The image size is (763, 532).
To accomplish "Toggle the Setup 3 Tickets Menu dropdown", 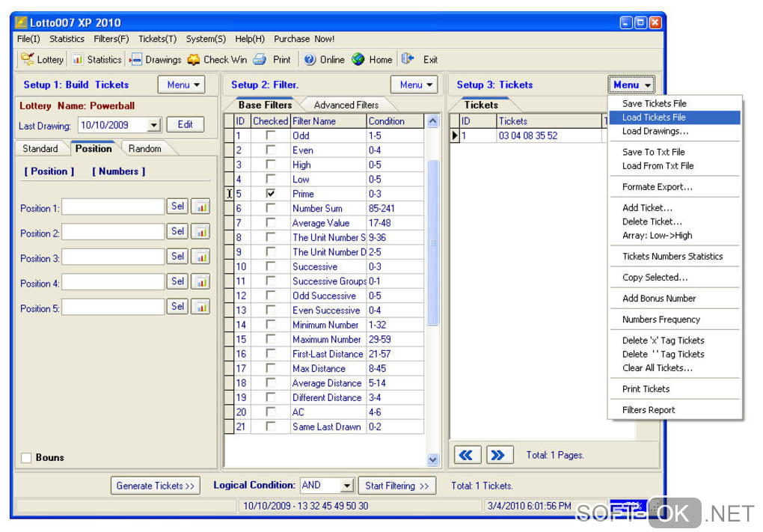I will [631, 85].
